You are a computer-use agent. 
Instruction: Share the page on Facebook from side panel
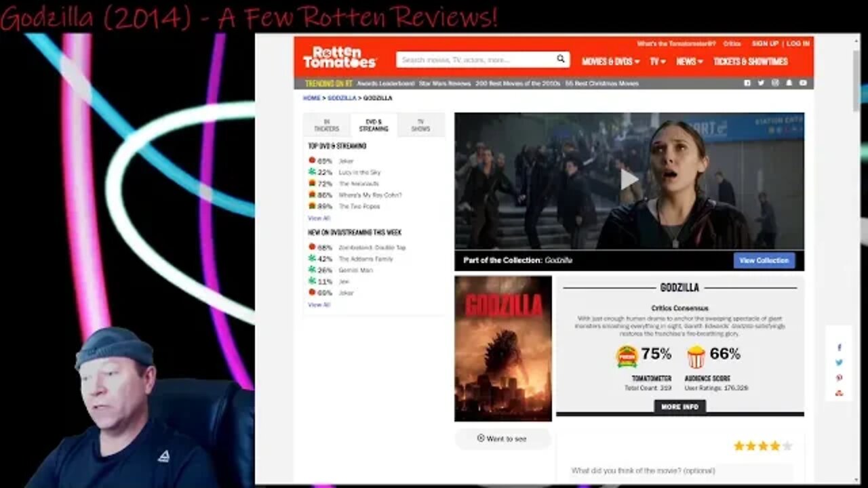839,347
